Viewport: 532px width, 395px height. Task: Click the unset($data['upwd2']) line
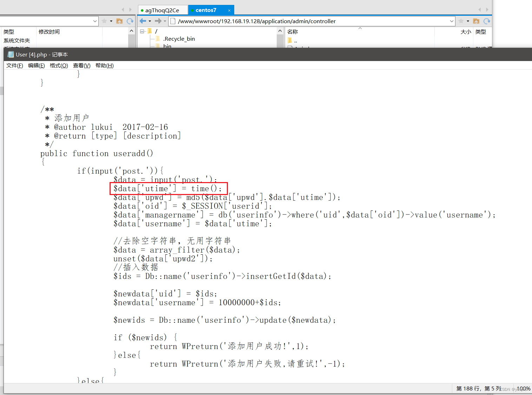[x=163, y=259]
